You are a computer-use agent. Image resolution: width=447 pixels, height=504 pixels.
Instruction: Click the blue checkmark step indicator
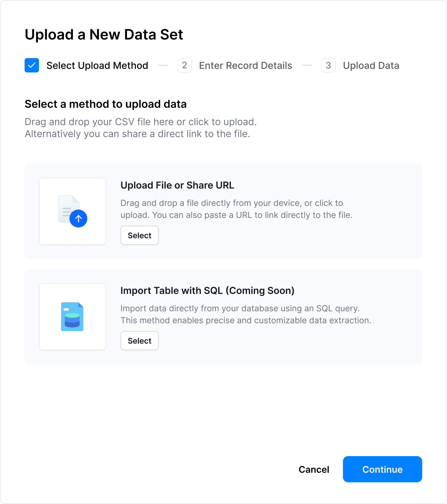(32, 65)
